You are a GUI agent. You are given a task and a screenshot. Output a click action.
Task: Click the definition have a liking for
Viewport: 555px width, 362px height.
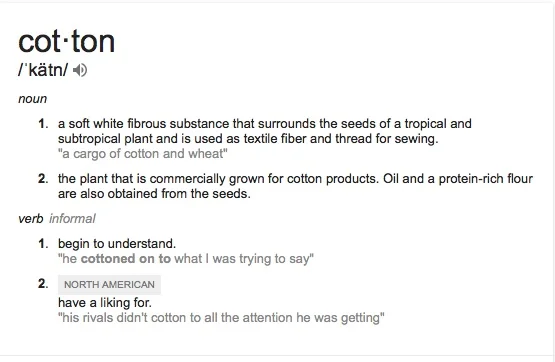105,303
